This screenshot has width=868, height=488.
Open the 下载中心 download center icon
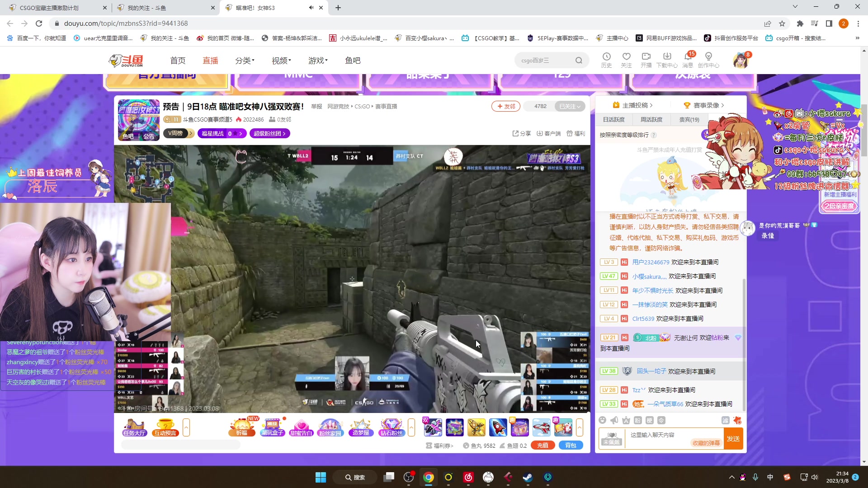click(667, 60)
